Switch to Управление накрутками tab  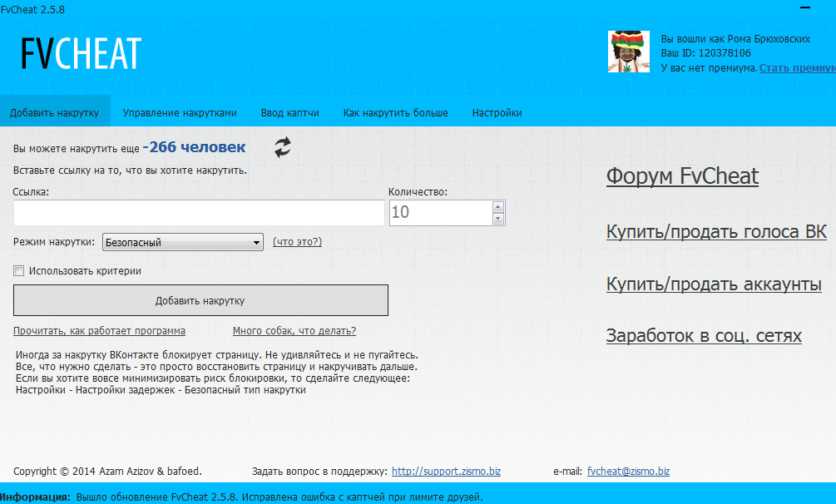click(180, 112)
